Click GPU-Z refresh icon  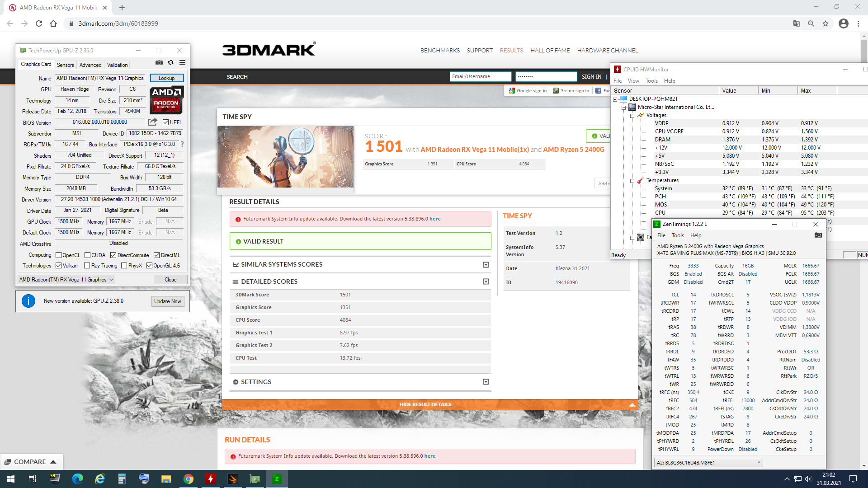170,62
